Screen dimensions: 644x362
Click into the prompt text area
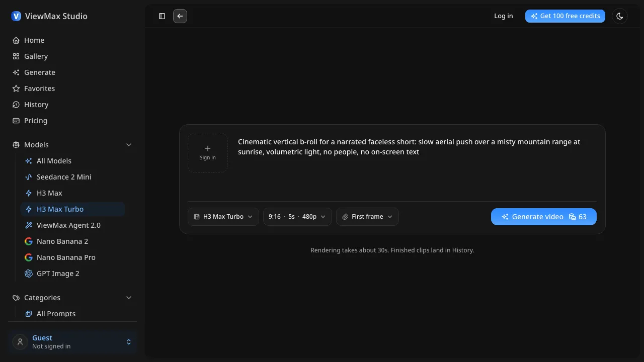[x=417, y=165]
